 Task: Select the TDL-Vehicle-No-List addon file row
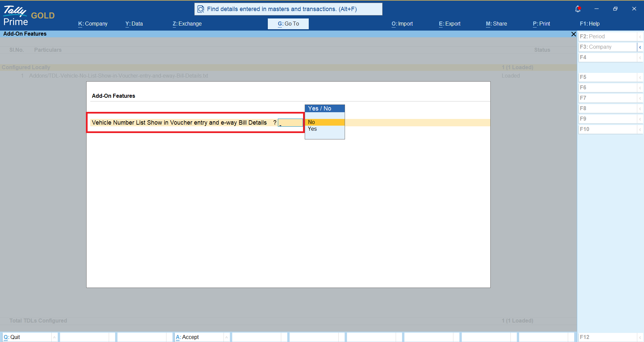288,76
